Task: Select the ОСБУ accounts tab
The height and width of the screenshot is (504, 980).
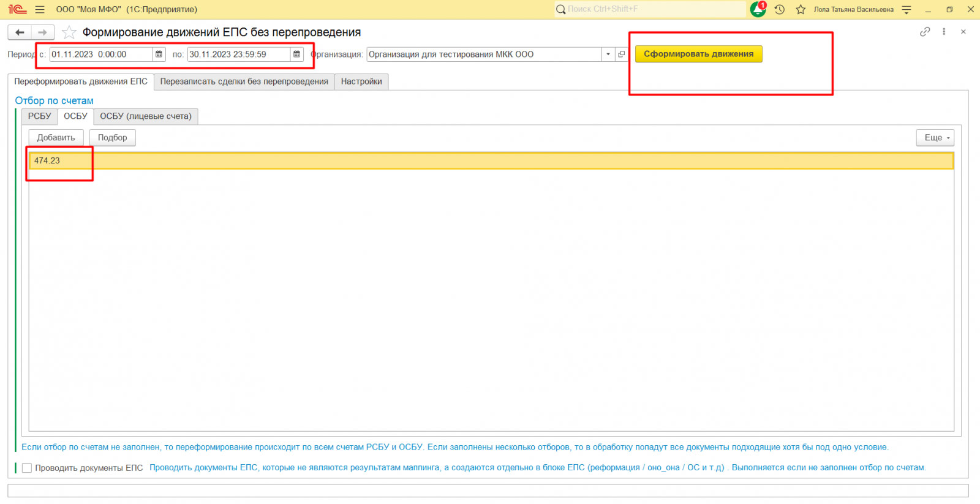Action: click(76, 116)
